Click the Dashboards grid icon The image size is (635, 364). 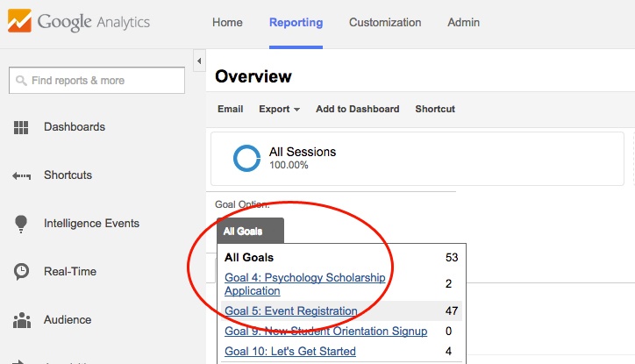click(22, 128)
